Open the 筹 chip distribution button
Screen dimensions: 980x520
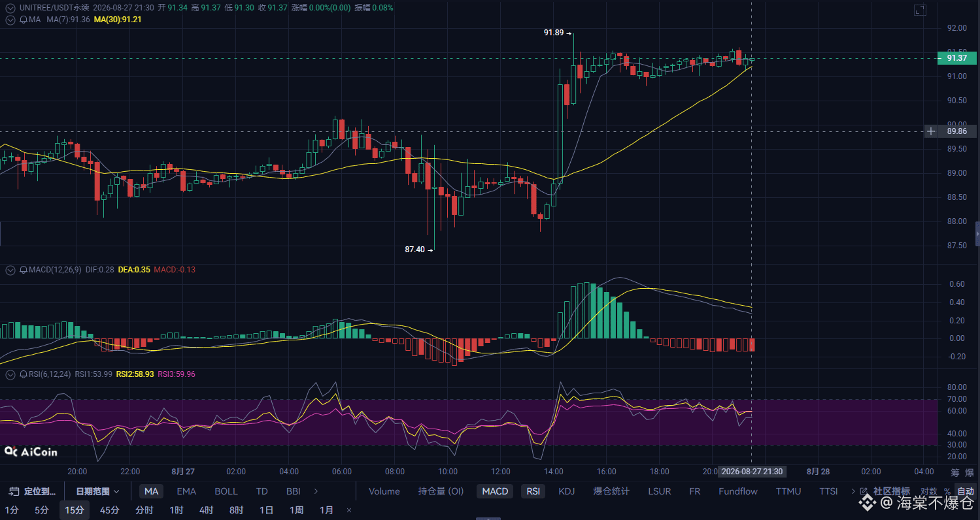955,472
